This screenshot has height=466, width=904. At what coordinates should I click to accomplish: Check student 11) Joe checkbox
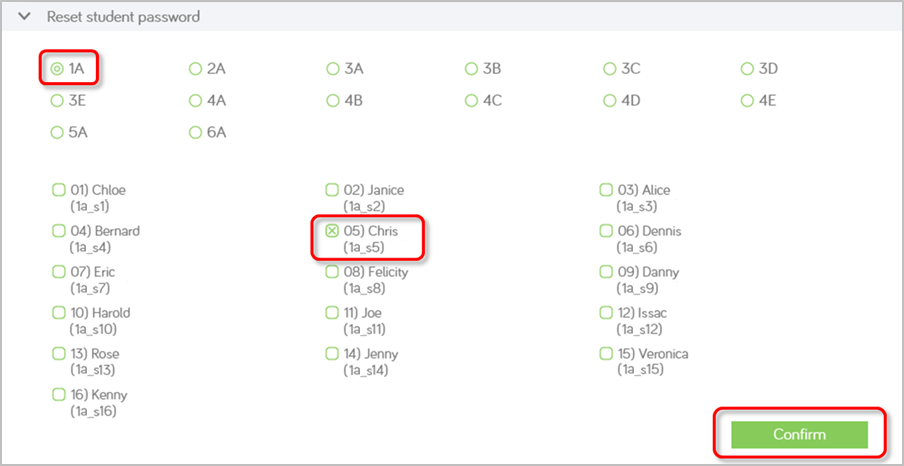pyautogui.click(x=333, y=313)
